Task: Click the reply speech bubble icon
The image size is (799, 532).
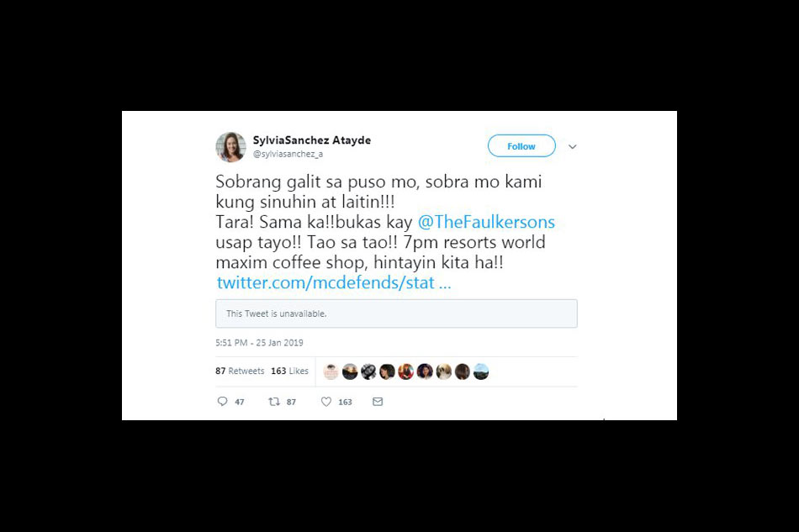Action: click(x=222, y=402)
